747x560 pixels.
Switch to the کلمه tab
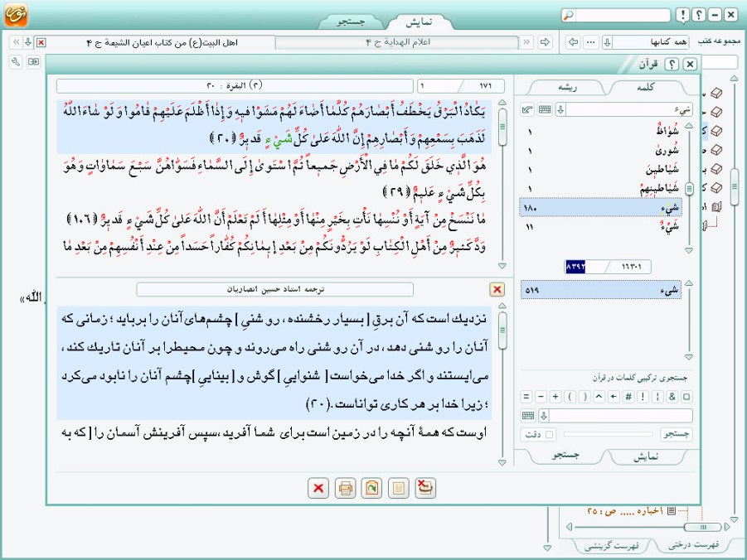(645, 87)
